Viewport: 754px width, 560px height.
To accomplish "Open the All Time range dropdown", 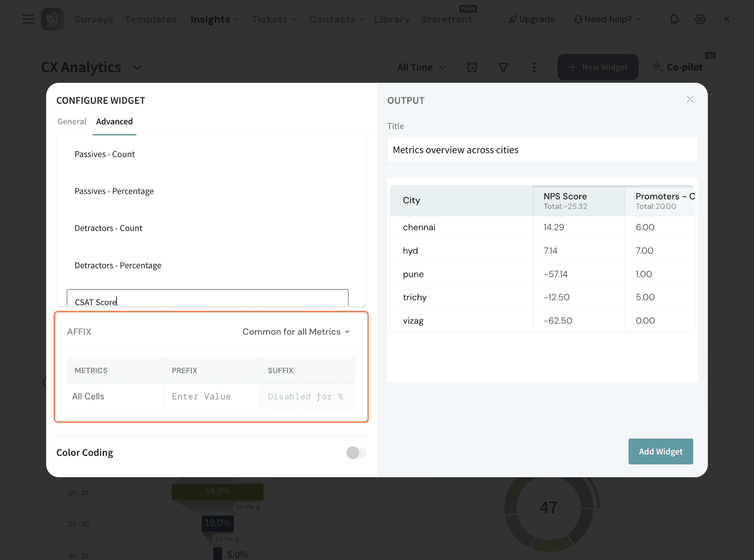I will click(421, 67).
